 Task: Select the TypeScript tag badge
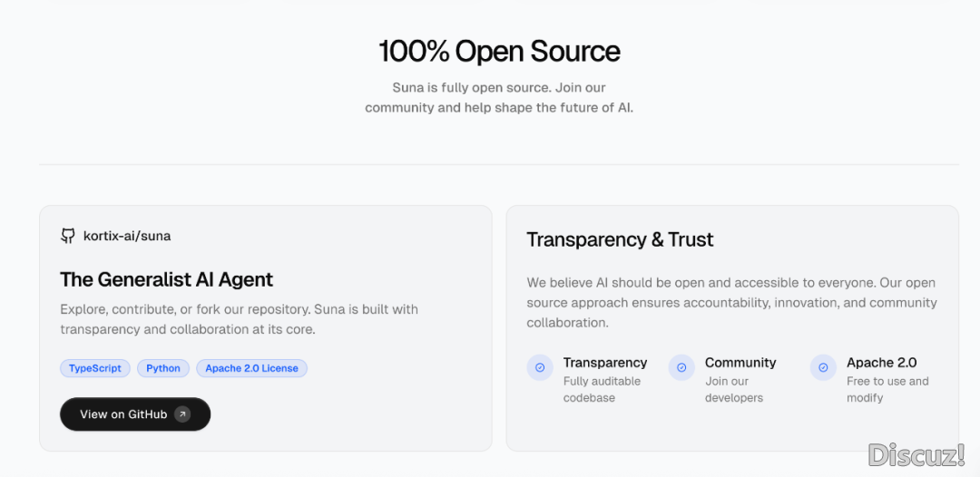(95, 368)
